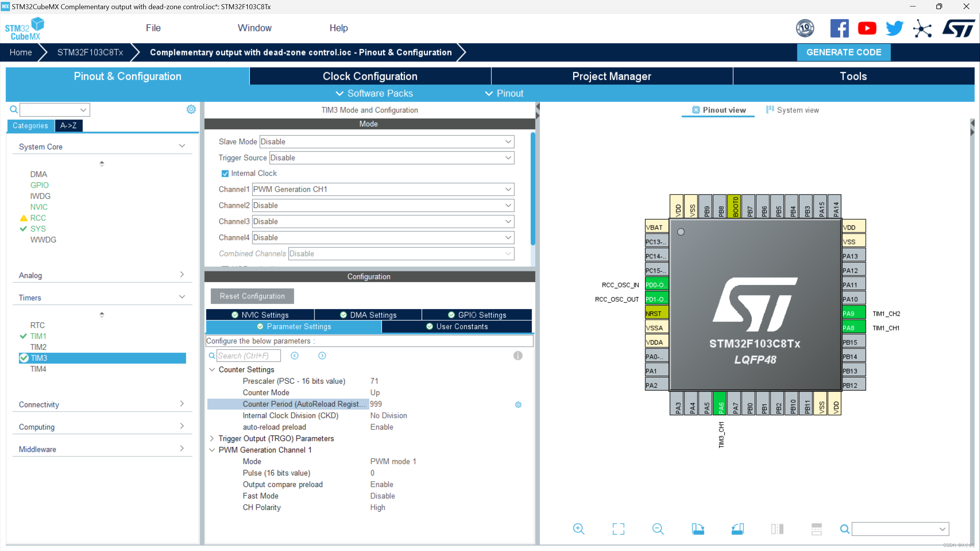Select RCC in System Core list
This screenshot has height=551, width=980.
tap(38, 218)
